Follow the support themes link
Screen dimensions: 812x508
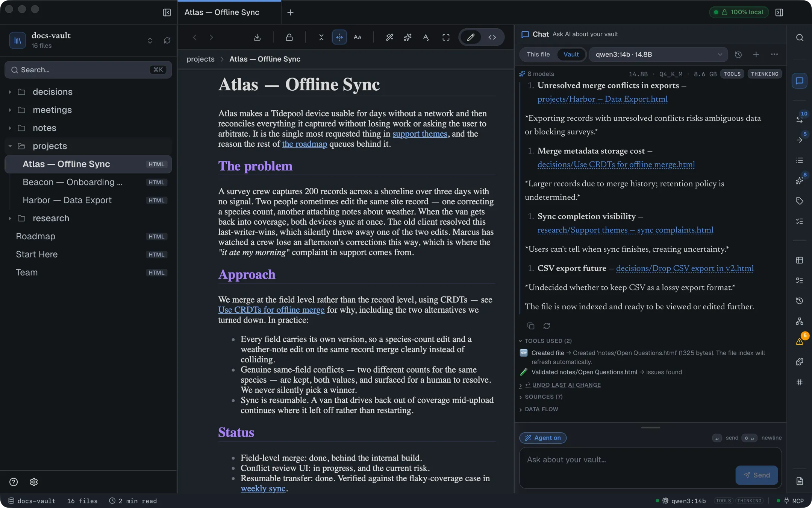(x=420, y=134)
